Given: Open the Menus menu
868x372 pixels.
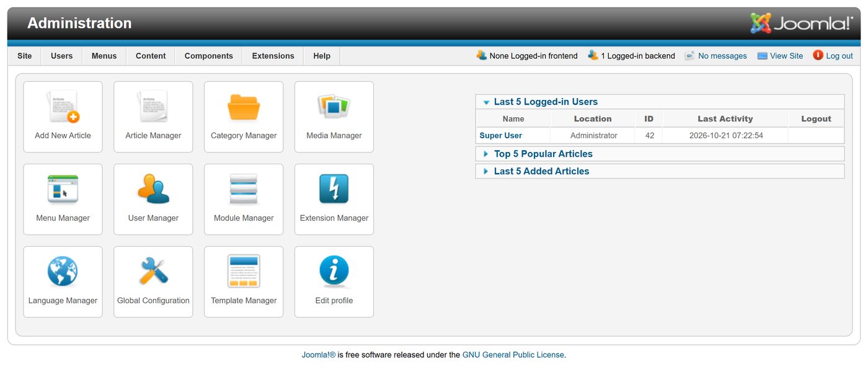Looking at the screenshot, I should click(x=104, y=56).
